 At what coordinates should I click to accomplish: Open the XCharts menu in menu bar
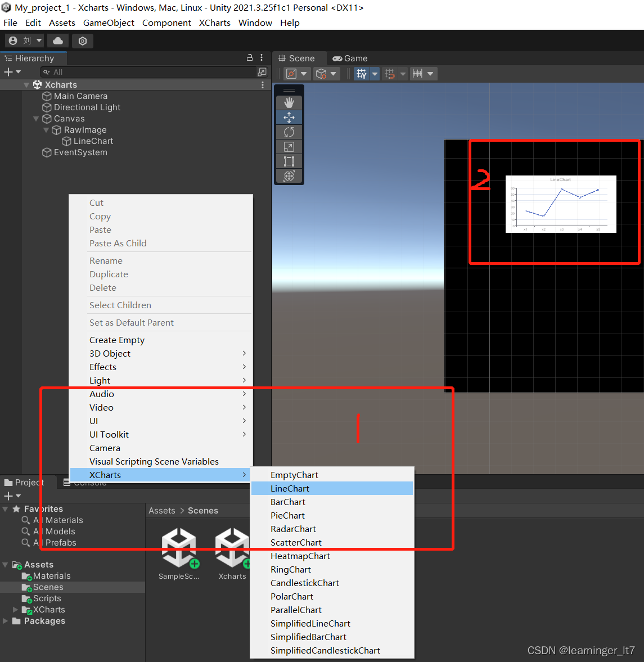point(214,23)
